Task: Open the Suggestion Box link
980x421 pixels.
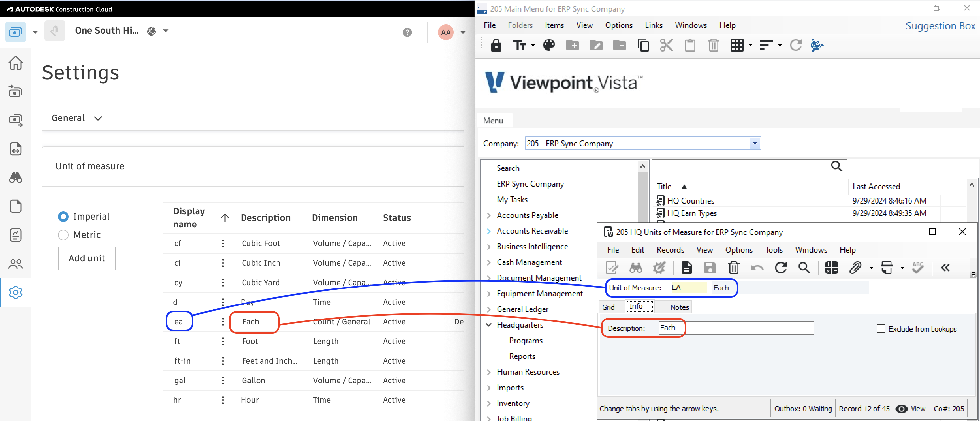Action: pos(940,26)
